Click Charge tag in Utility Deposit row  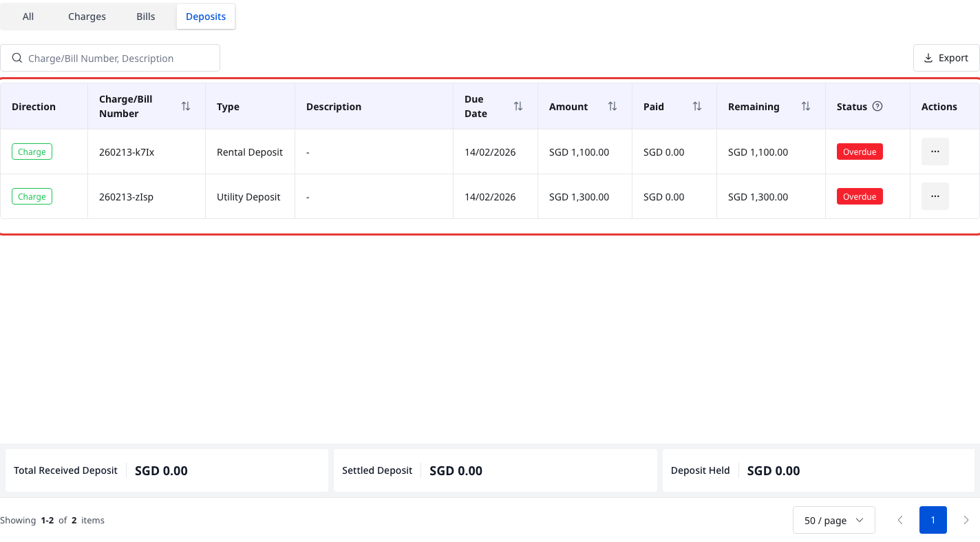(32, 196)
